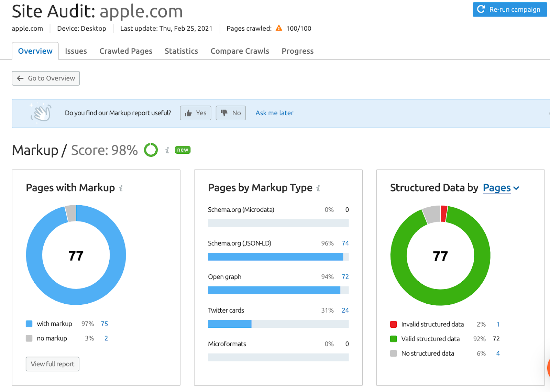This screenshot has height=392, width=550.
Task: Open 4 no structured data link
Action: click(498, 353)
